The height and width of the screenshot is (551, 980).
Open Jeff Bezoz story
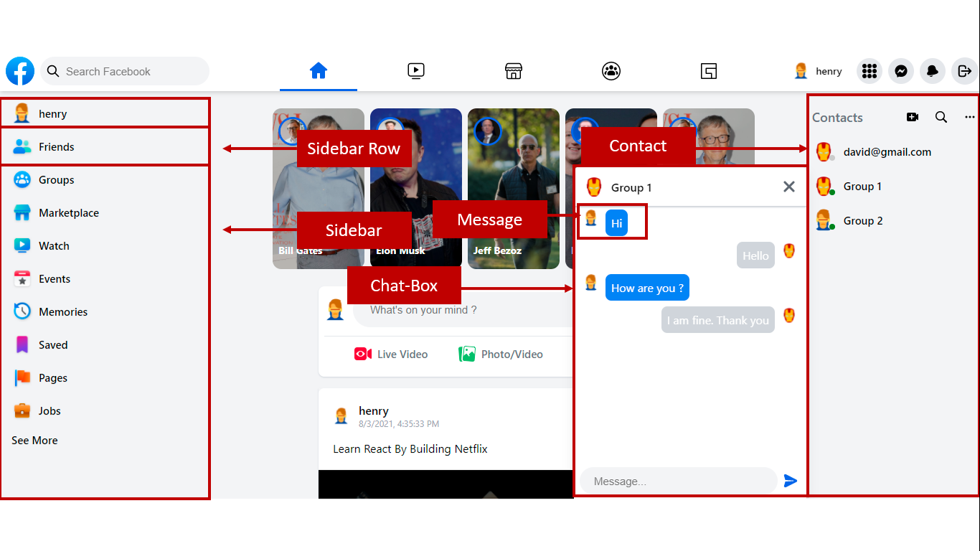[x=514, y=189]
